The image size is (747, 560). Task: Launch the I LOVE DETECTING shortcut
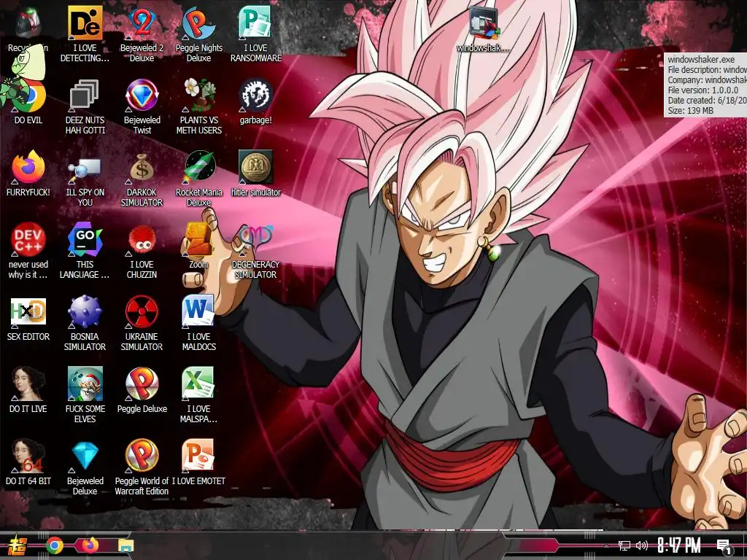[85, 23]
